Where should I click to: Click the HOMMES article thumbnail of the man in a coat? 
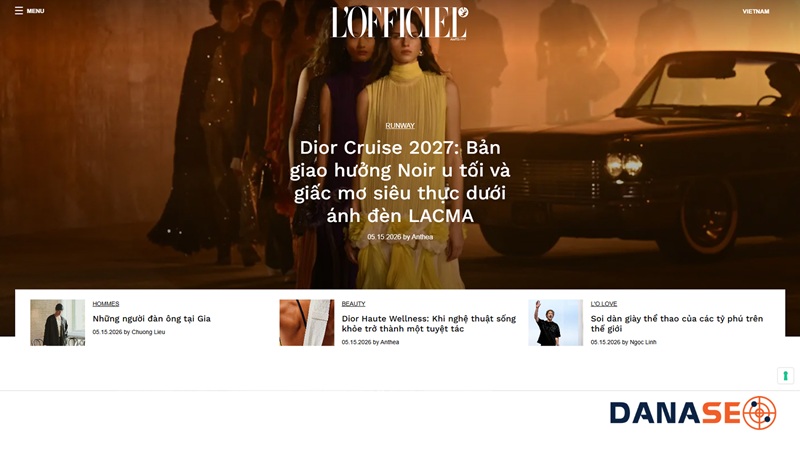(x=58, y=322)
